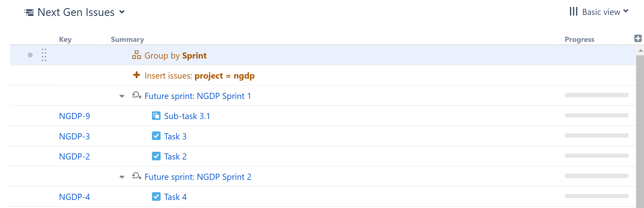This screenshot has height=208, width=644.
Task: Click the Sub-task 3.1 issue type icon
Action: [x=156, y=116]
